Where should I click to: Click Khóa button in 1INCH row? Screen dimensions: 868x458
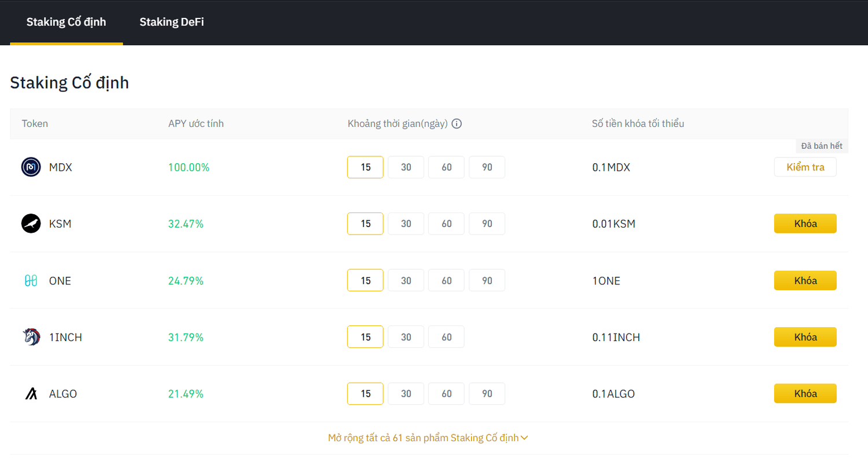(x=805, y=337)
